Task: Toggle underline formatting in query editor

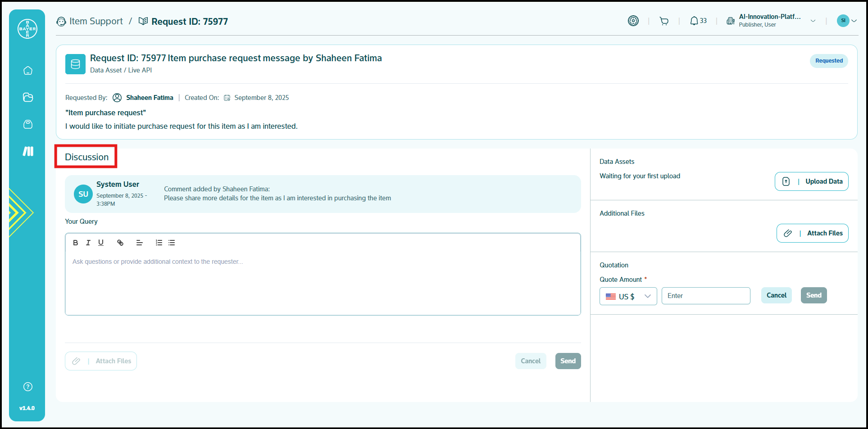Action: click(101, 243)
